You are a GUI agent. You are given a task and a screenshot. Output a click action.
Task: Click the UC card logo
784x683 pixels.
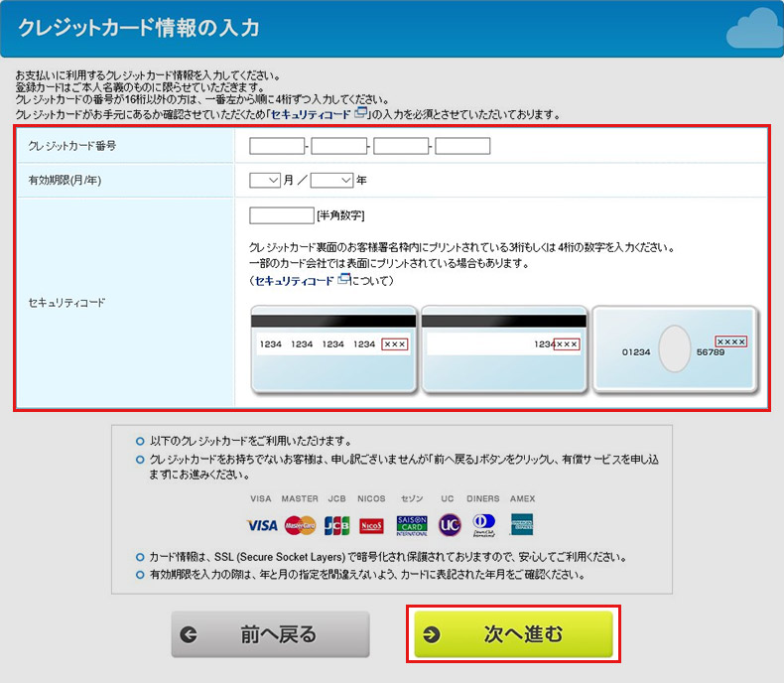[450, 524]
